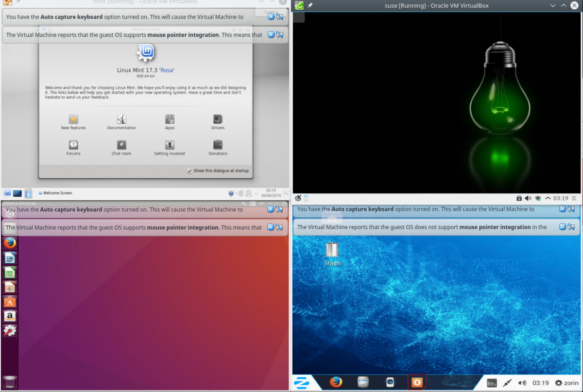The image size is (583, 392).
Task: Suppress Auto capture keyboard notice in Ubuntu window
Action: coord(279,209)
